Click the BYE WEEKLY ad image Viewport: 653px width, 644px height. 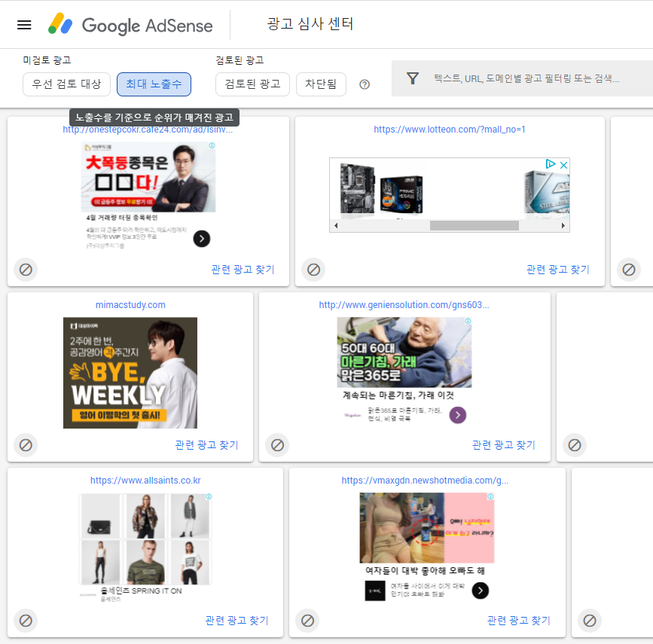130,373
